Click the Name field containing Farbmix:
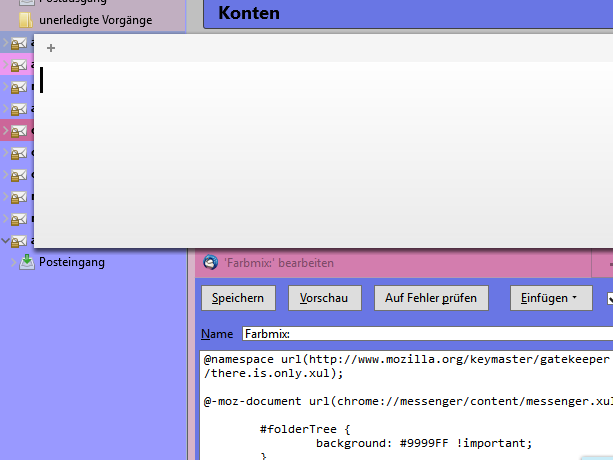Image resolution: width=613 pixels, height=460 pixels. pos(427,334)
